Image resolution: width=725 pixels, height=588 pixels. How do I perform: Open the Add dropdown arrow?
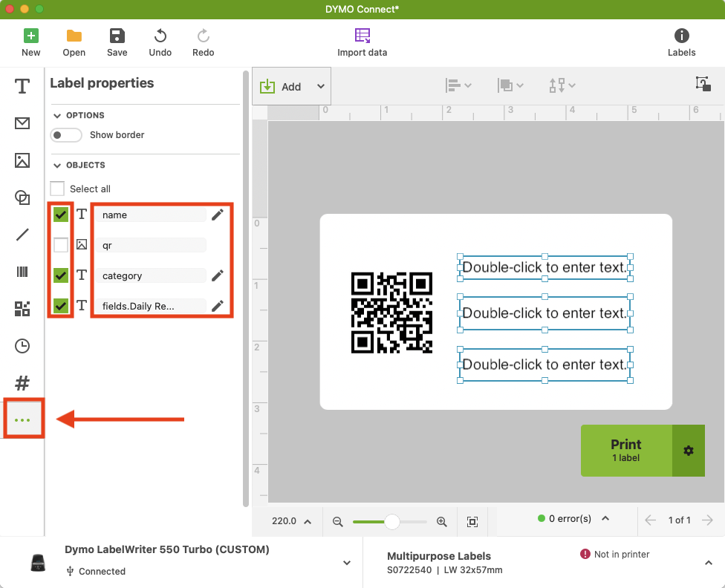pyautogui.click(x=321, y=87)
